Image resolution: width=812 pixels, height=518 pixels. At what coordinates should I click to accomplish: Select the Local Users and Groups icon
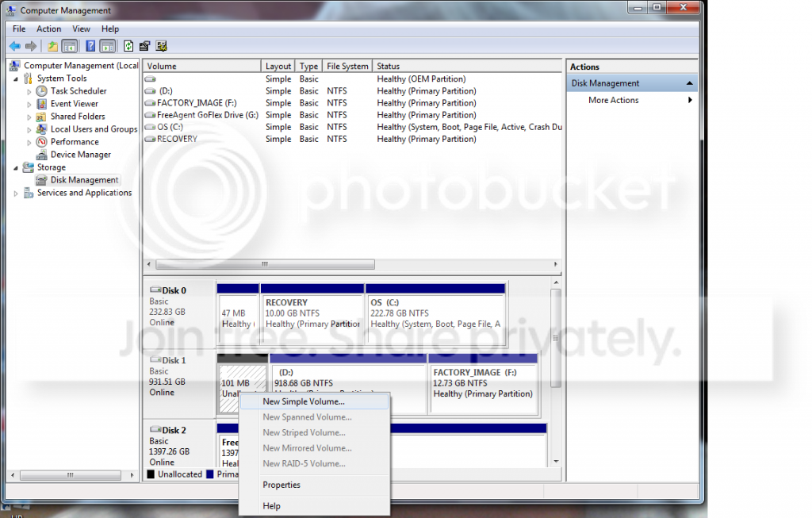coord(42,129)
